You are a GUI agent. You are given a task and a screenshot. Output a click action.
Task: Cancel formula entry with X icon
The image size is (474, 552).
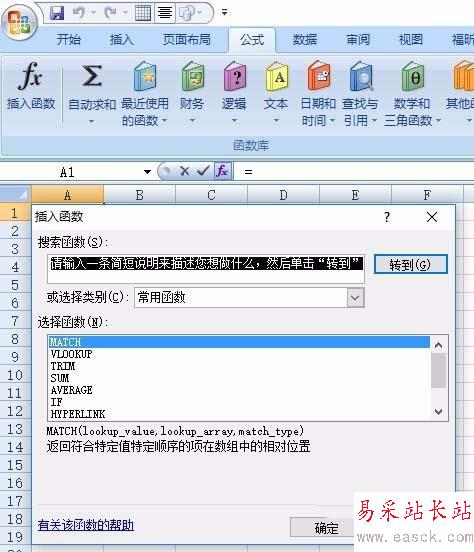click(x=185, y=171)
